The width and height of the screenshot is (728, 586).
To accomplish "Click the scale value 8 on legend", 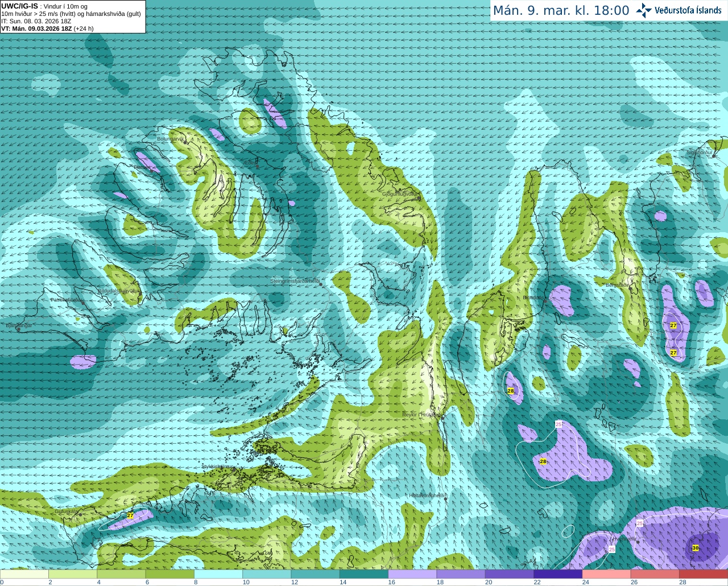I will (196, 582).
